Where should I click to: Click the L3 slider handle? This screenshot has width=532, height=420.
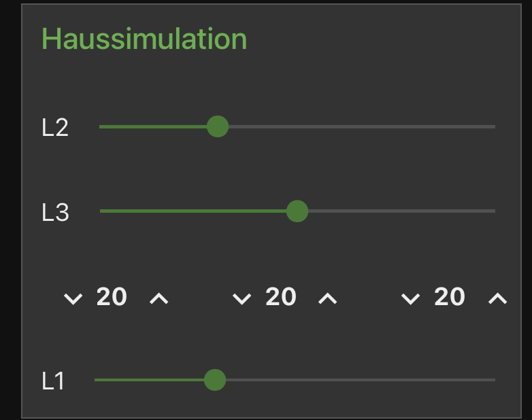[x=297, y=211]
